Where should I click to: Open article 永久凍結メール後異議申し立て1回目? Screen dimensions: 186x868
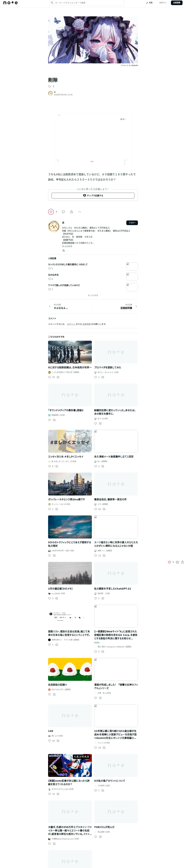tap(114, 457)
